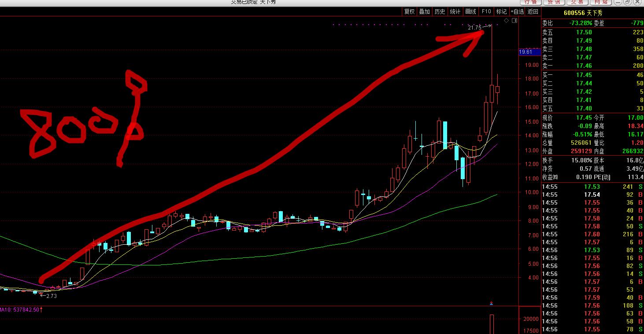
Task: Click the 2.73 low price label
Action: pyautogui.click(x=52, y=296)
